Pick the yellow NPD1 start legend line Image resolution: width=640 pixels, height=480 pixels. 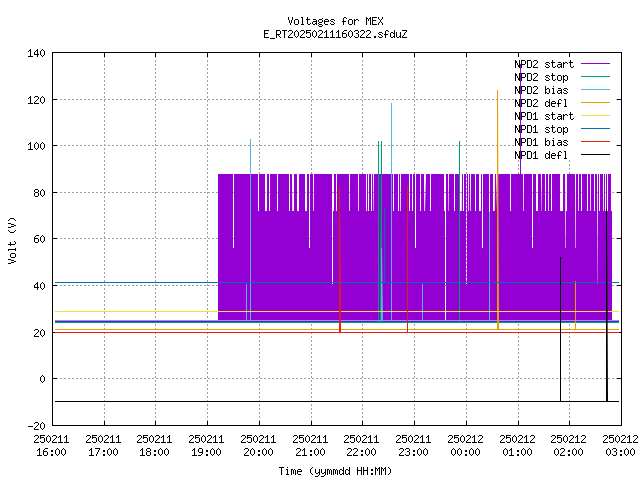click(x=596, y=116)
